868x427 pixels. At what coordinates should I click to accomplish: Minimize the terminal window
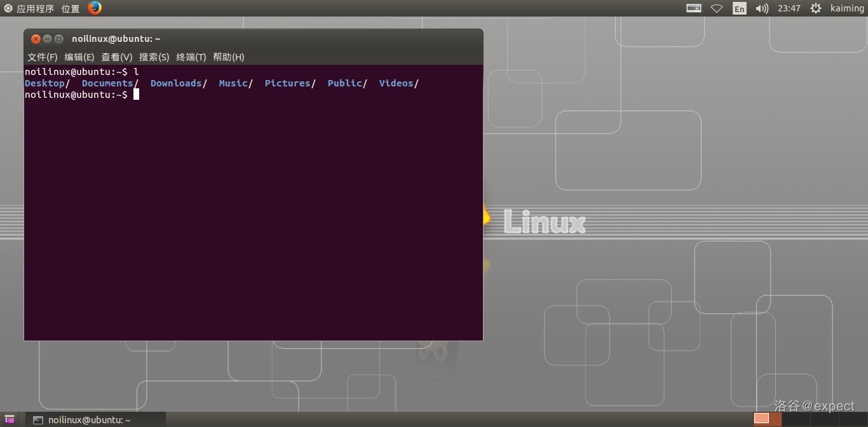click(48, 39)
